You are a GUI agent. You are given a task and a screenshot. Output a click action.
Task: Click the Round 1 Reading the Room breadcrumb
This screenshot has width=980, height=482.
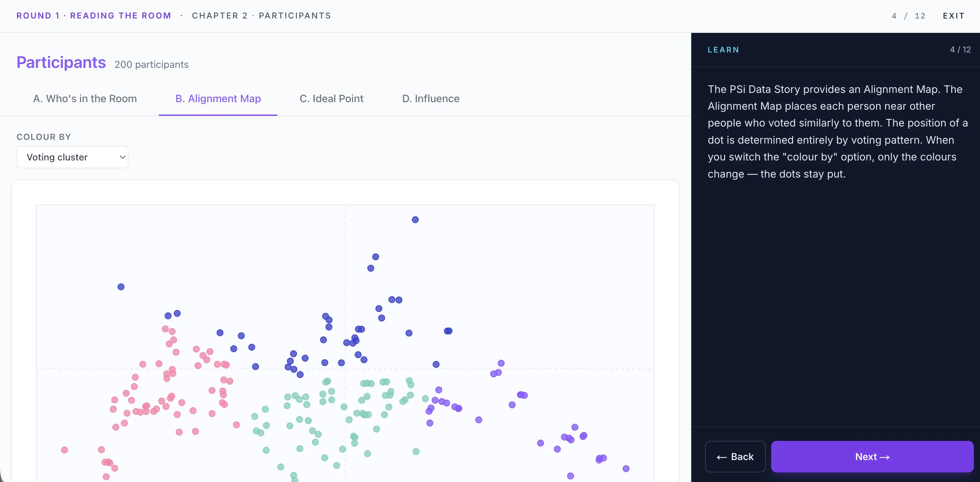pyautogui.click(x=94, y=15)
